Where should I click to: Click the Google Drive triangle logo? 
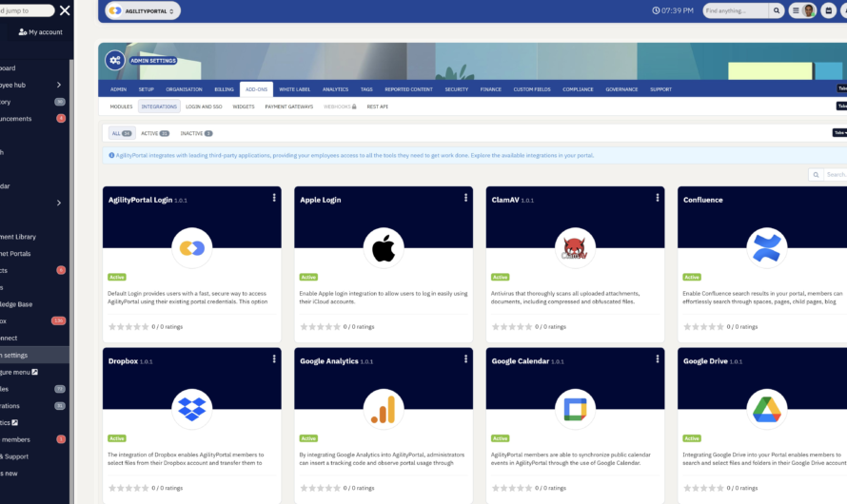(766, 409)
